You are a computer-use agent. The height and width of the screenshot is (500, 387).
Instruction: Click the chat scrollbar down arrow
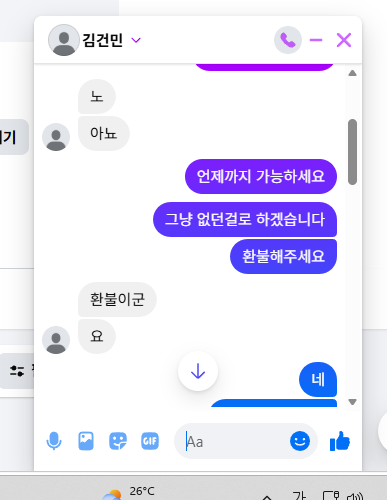pos(352,402)
